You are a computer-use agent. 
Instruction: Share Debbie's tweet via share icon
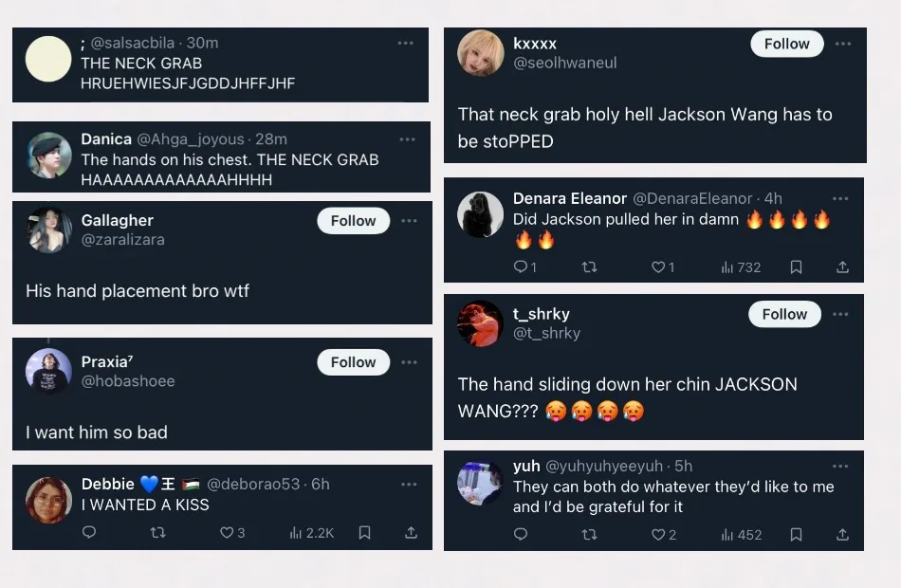[411, 533]
